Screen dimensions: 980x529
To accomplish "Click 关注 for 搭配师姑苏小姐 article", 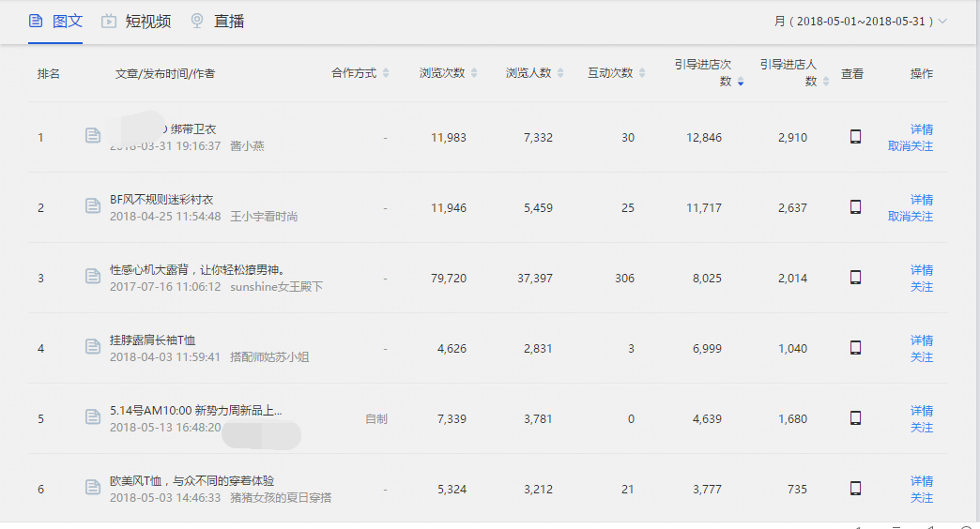I will tap(921, 357).
